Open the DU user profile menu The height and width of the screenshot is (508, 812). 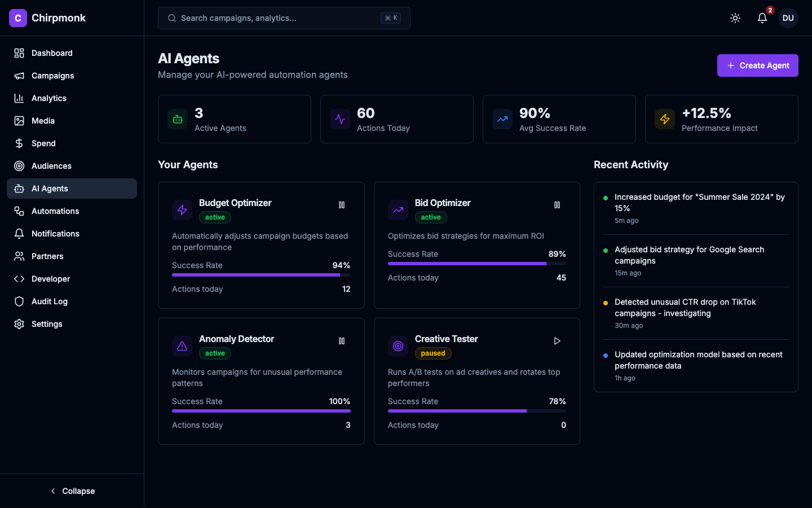click(x=788, y=17)
